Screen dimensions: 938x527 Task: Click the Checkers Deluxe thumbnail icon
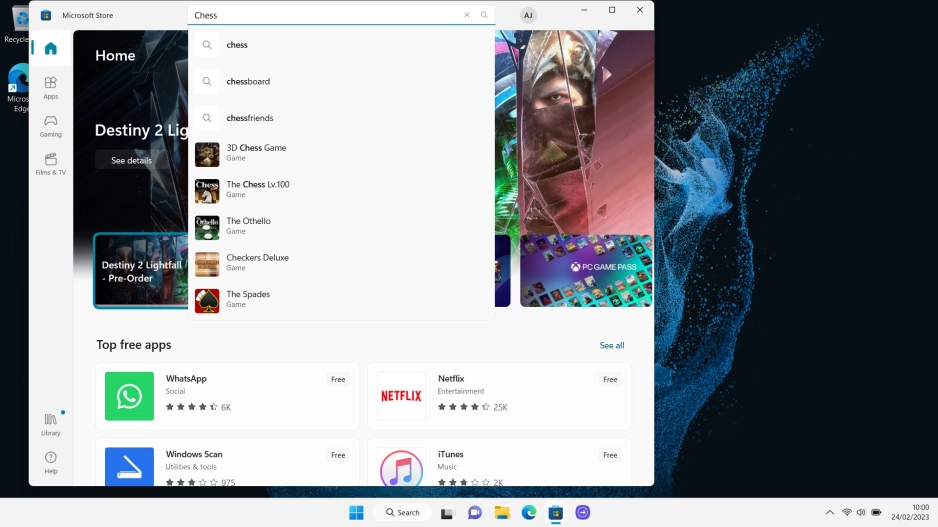pyautogui.click(x=207, y=264)
